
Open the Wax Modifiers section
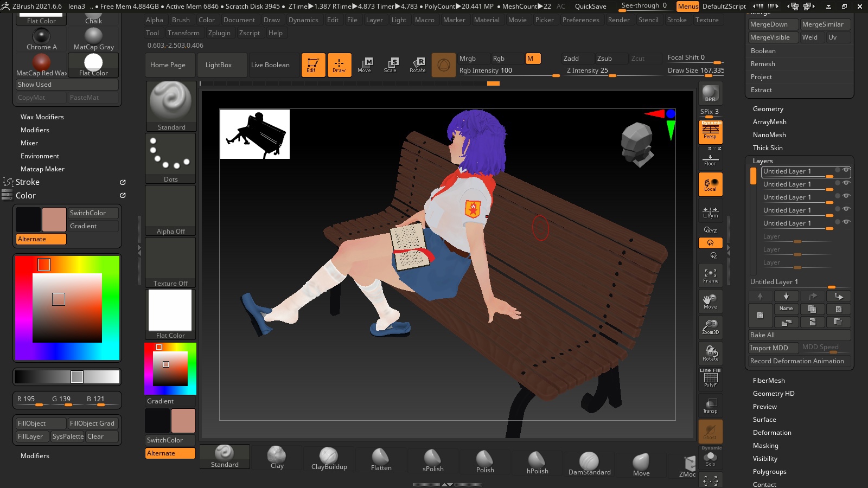point(42,117)
